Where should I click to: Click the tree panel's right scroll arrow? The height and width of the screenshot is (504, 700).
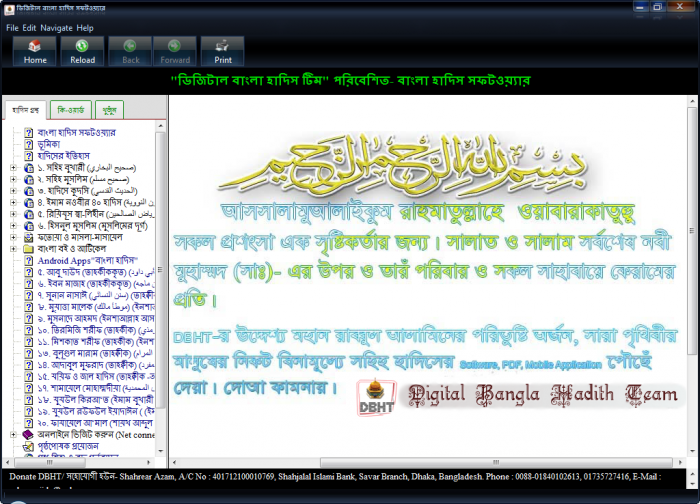[149, 462]
